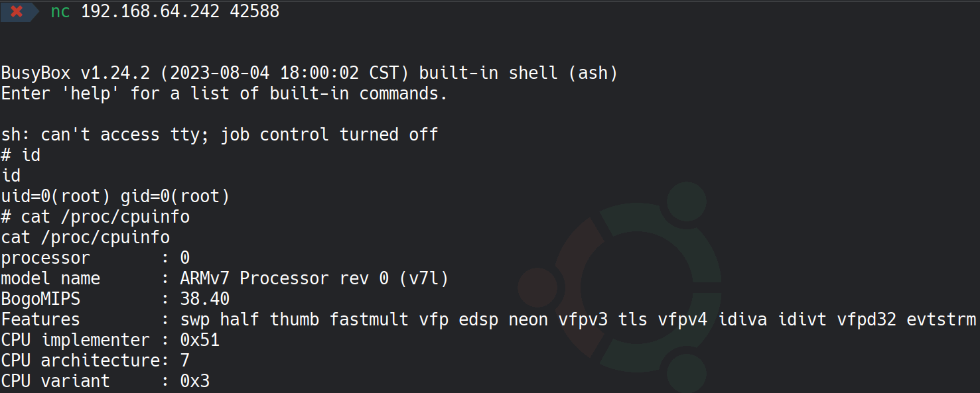Click the '# id' prompt line

tap(21, 155)
